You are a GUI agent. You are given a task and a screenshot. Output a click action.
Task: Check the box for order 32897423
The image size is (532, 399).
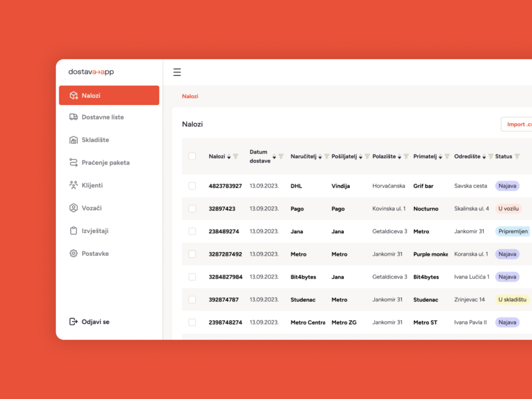click(192, 209)
